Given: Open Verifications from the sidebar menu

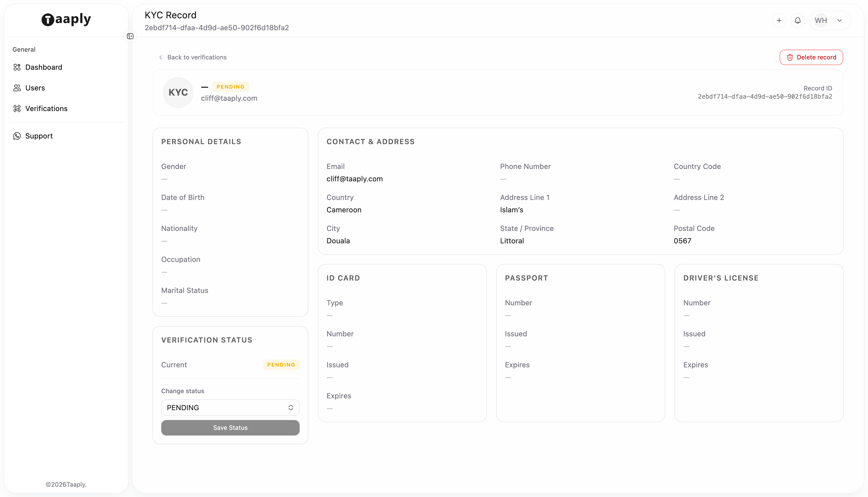Looking at the screenshot, I should [x=46, y=108].
